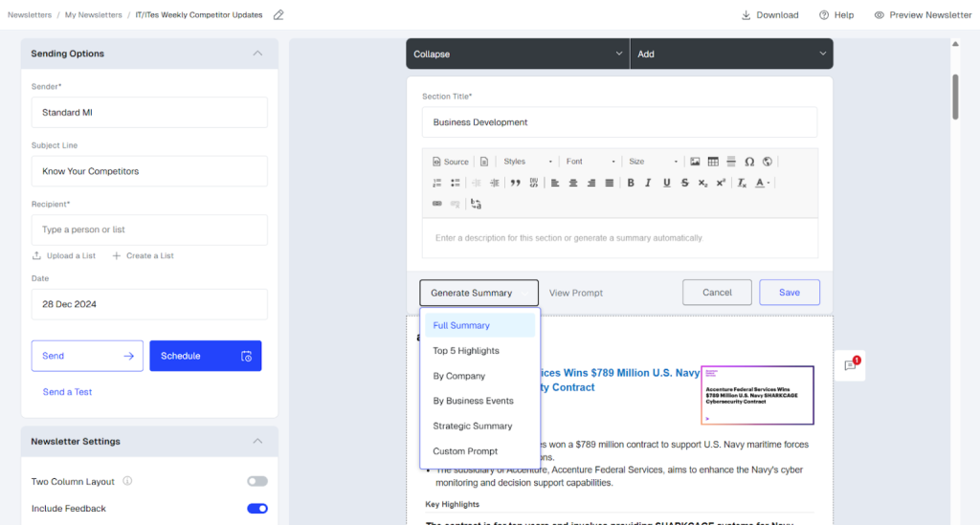Remove formatting with Tx icon
This screenshot has width=980, height=525.
pyautogui.click(x=742, y=183)
